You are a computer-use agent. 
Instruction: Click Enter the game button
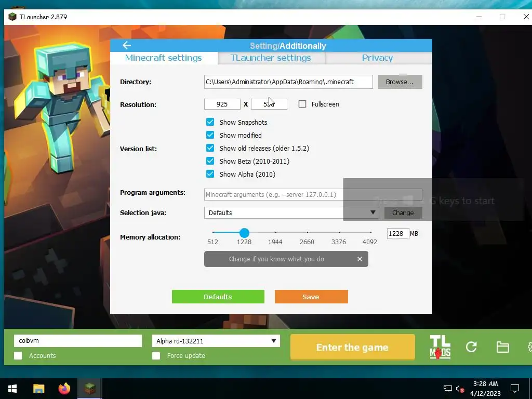click(353, 347)
